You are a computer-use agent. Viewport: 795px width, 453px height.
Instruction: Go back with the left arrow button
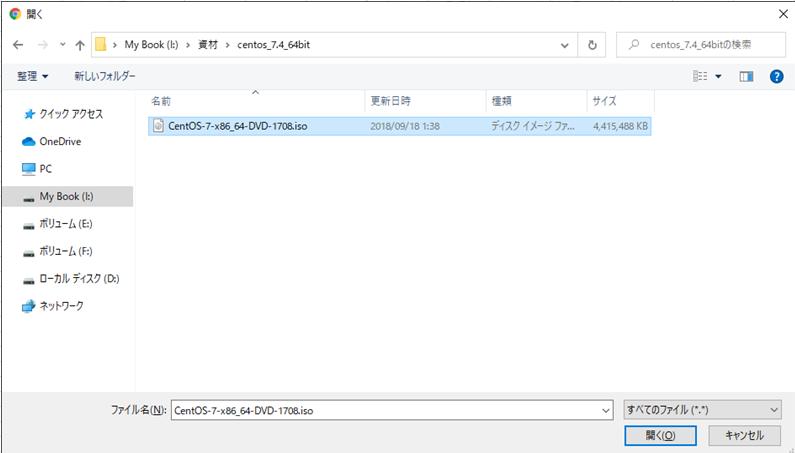(18, 45)
